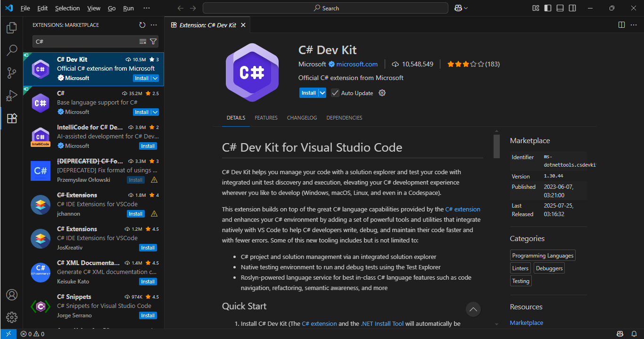Toggle the Auto Update checkbox

point(335,93)
